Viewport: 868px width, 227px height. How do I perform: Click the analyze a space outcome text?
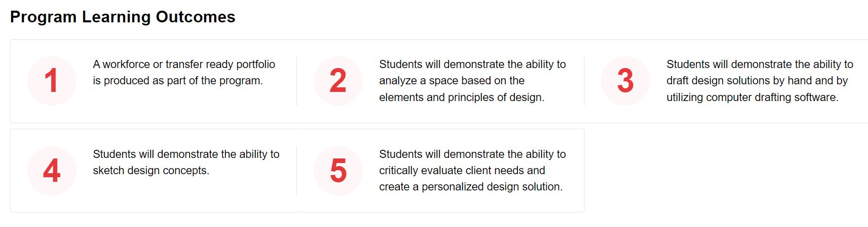pyautogui.click(x=472, y=81)
